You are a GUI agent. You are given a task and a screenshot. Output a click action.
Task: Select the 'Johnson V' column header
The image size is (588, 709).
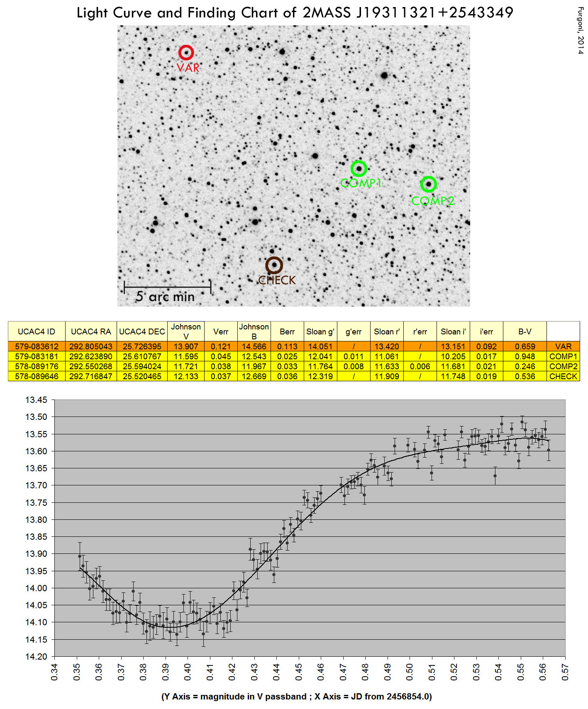click(x=186, y=331)
